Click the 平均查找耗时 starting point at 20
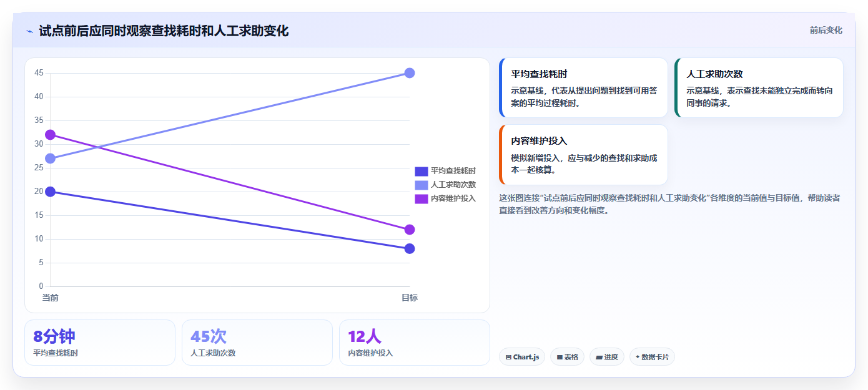Image resolution: width=868 pixels, height=390 pixels. pos(51,192)
